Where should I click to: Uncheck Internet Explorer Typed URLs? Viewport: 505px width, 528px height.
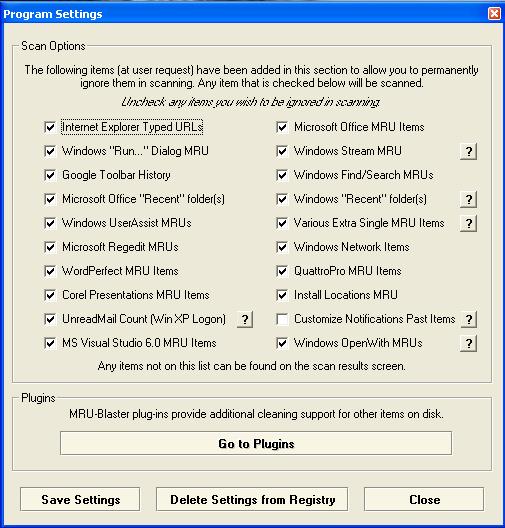click(50, 127)
